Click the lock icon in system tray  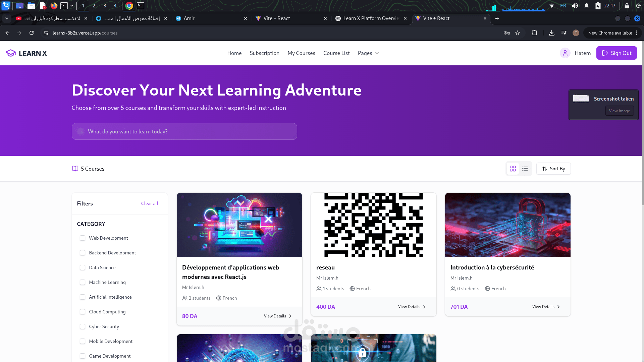pyautogui.click(x=627, y=6)
